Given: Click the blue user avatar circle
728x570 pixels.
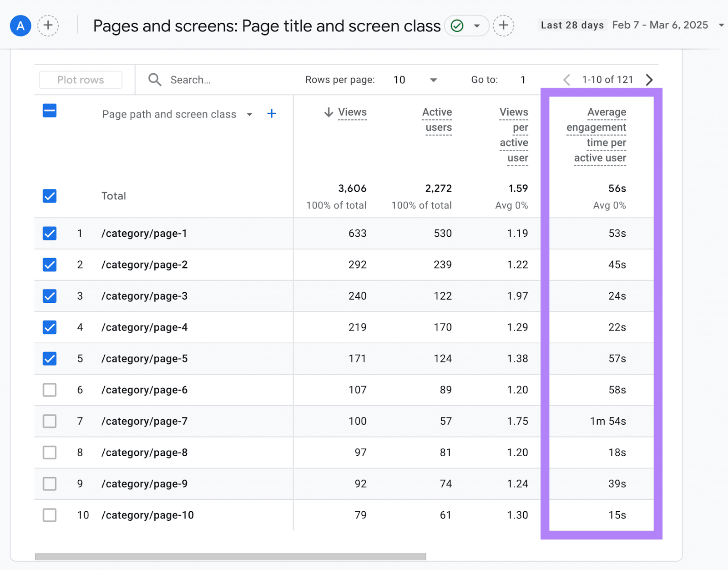Looking at the screenshot, I should (x=20, y=26).
